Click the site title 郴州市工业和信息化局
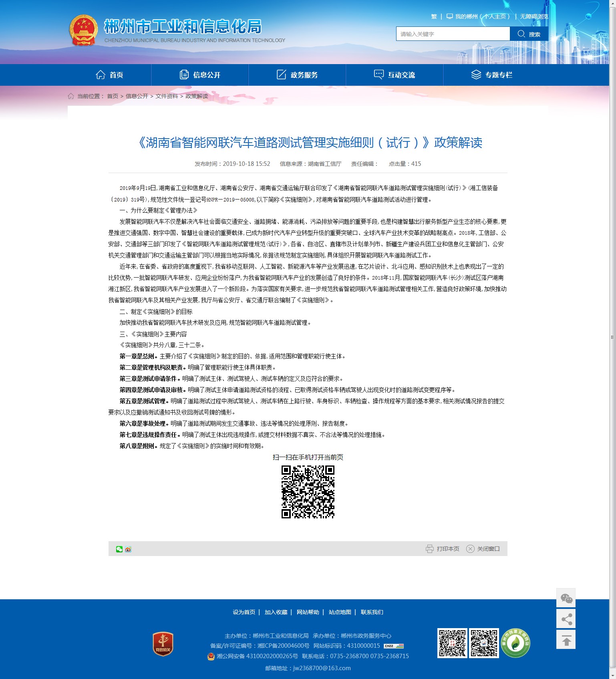 tap(183, 27)
